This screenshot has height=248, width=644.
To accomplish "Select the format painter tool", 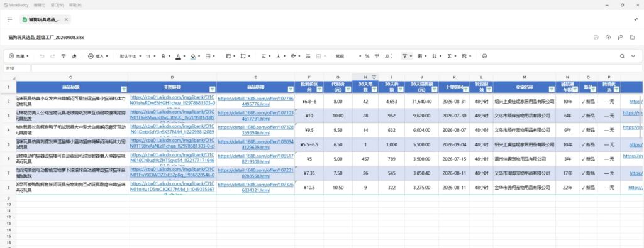I will (64, 56).
